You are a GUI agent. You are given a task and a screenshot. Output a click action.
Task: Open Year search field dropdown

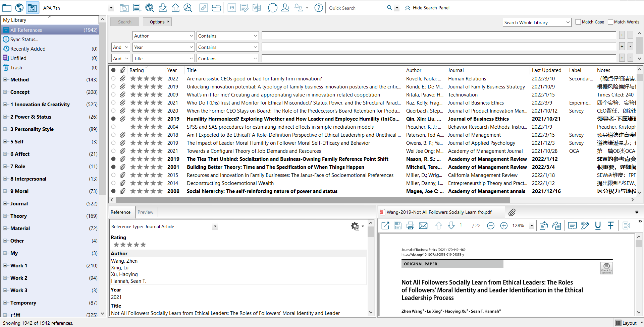tap(163, 47)
